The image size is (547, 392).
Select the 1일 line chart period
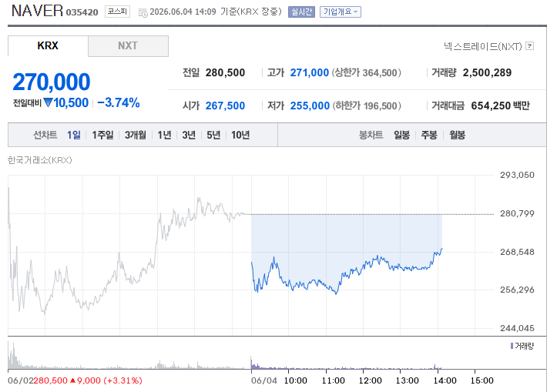[74, 135]
